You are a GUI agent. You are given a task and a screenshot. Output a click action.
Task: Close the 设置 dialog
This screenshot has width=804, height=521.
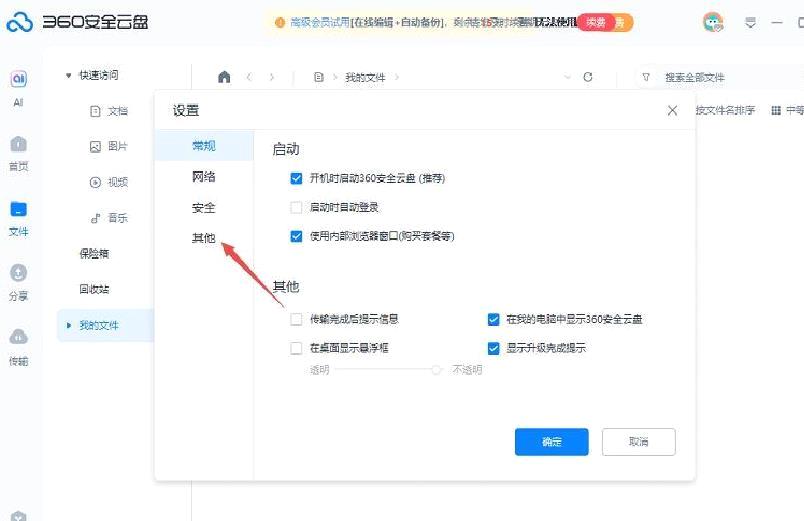[x=672, y=110]
